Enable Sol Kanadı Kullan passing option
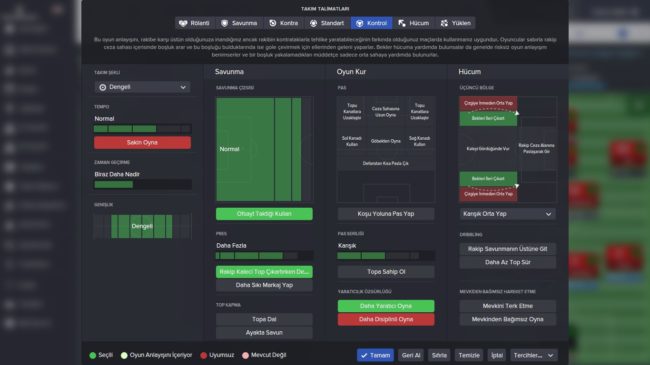Image resolution: width=650 pixels, height=365 pixels. (x=352, y=141)
